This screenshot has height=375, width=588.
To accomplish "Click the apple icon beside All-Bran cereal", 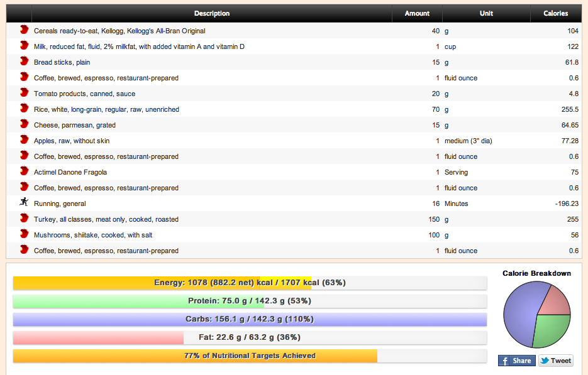I will tap(24, 30).
